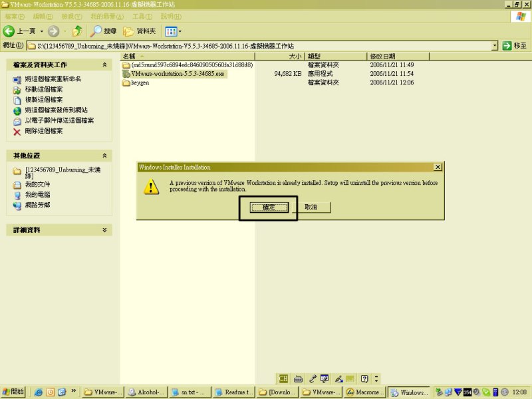Switch to Downlo... folder taskbar button
The width and height of the screenshot is (532, 399).
point(277,392)
